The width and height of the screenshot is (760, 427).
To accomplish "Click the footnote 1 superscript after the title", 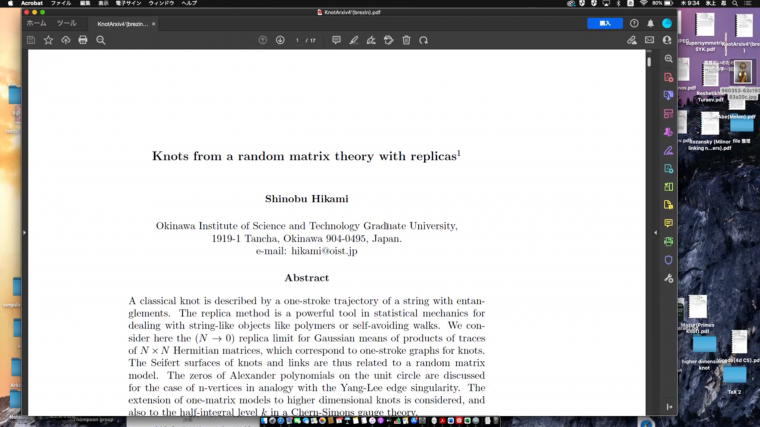I will (x=459, y=153).
